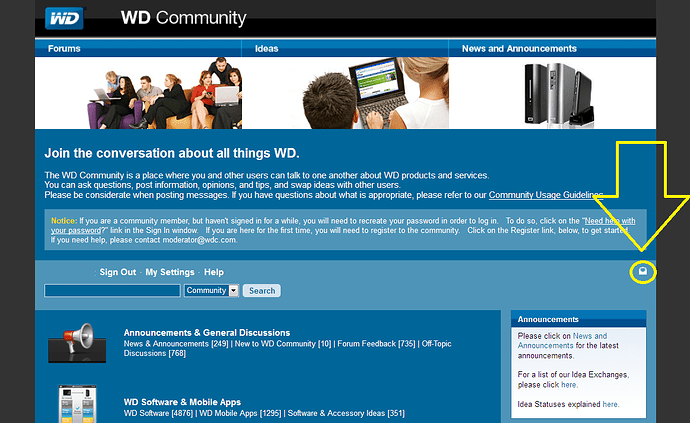Click 'Join the conversation about all things WD.' heading

click(172, 153)
